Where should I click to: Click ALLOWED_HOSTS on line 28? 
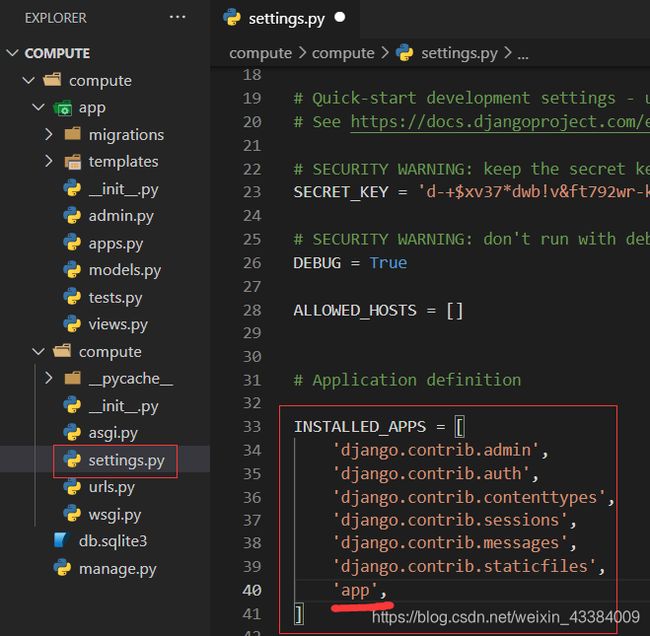point(355,310)
